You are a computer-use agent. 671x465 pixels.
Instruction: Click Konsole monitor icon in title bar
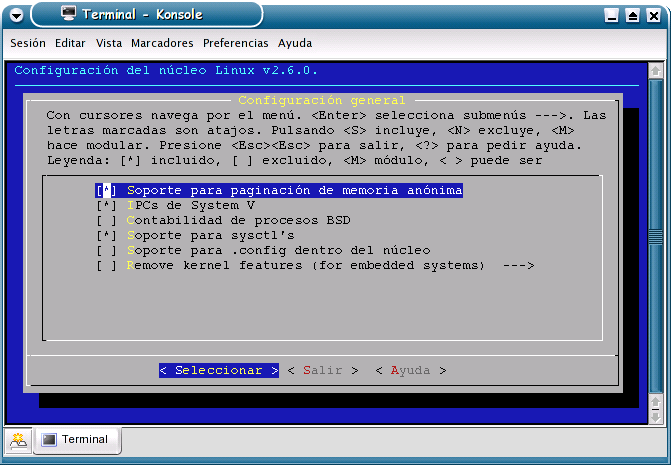68,14
